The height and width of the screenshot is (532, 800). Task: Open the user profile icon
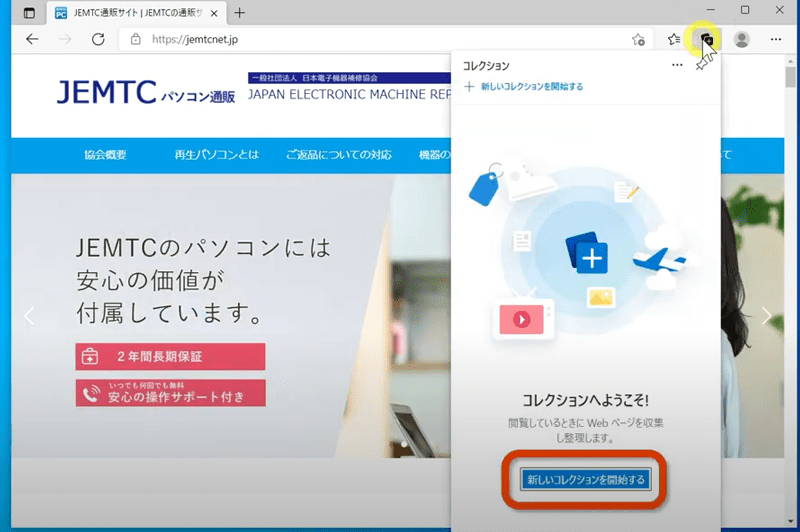pos(741,39)
